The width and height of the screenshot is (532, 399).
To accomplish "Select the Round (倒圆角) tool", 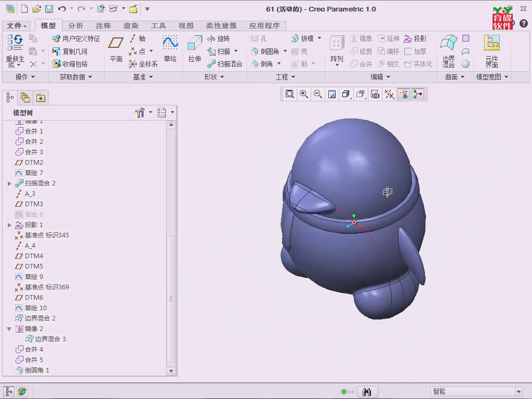I will (264, 51).
